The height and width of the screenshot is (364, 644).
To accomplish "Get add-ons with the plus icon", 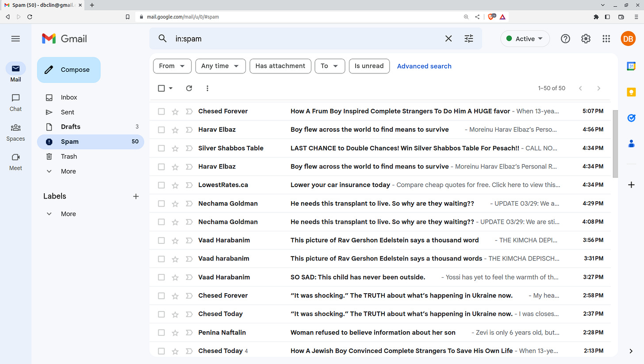I will pos(631,185).
